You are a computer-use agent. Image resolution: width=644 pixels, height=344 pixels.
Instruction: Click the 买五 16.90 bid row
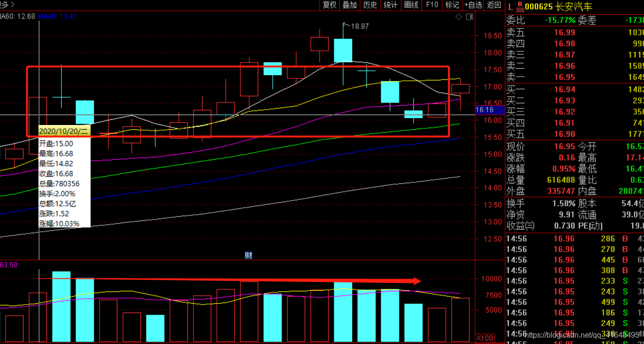pos(575,134)
